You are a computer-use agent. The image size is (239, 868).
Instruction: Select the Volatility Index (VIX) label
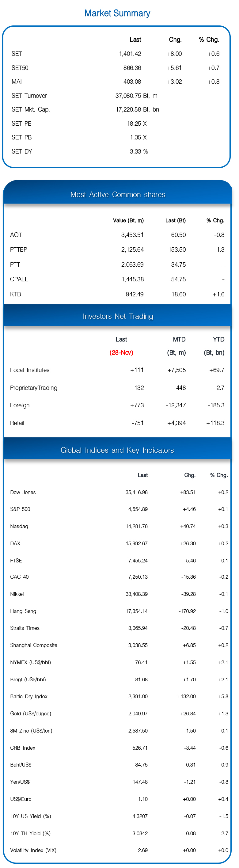pos(33,850)
